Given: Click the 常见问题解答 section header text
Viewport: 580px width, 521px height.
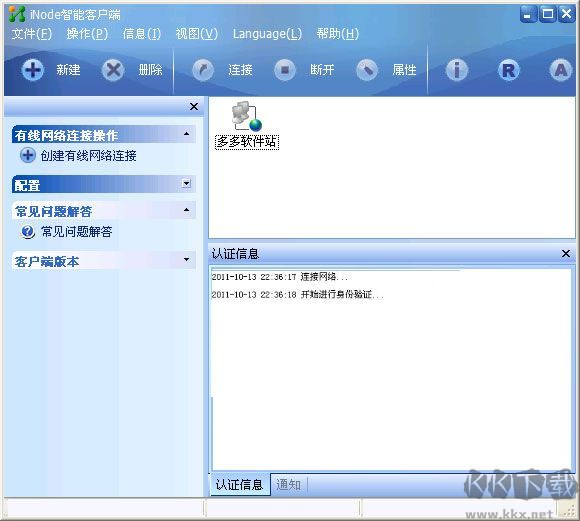Looking at the screenshot, I should [53, 211].
